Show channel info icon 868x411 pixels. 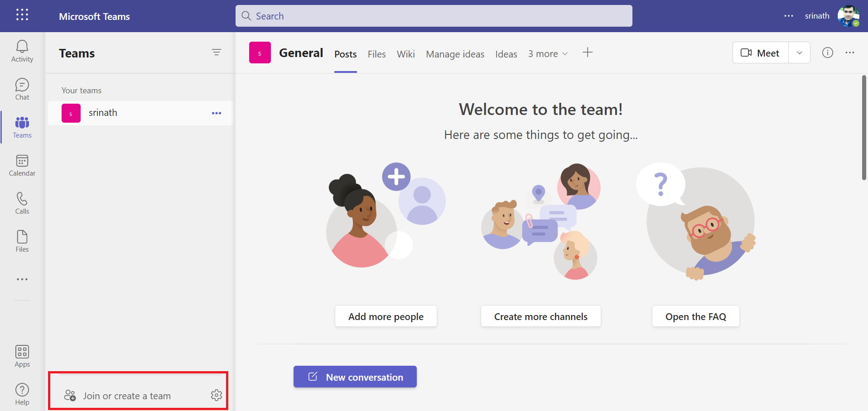pos(827,53)
